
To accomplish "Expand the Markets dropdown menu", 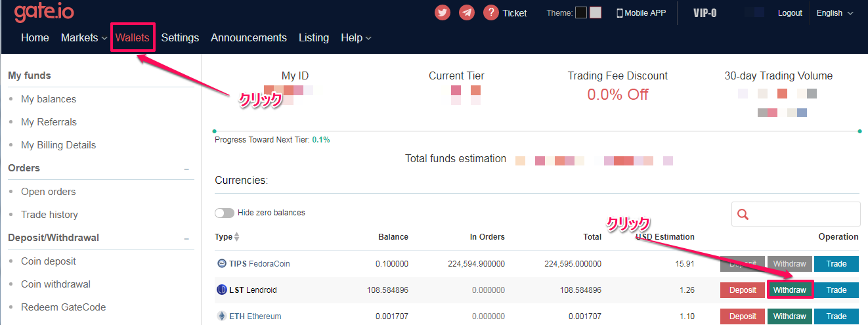I will [84, 38].
